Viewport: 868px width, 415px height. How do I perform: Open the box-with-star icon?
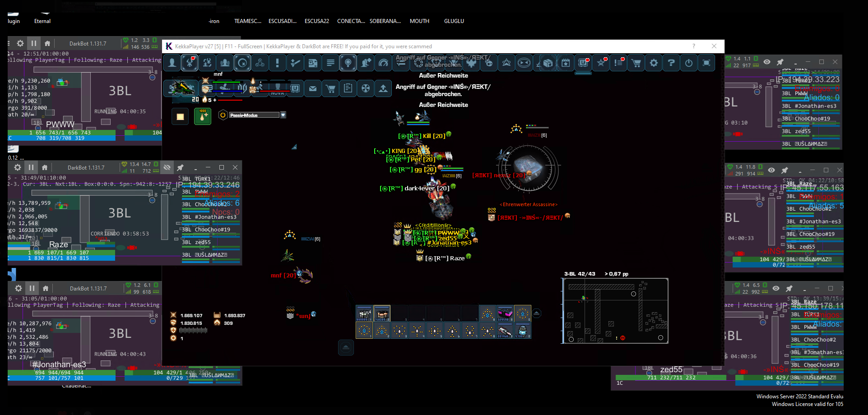tap(548, 63)
